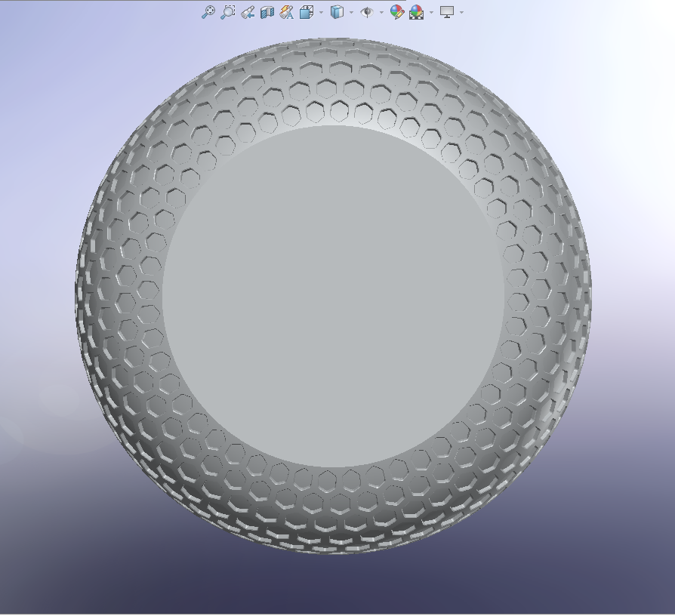Go back to the Previous View
This screenshot has height=616, width=675.
coord(248,12)
